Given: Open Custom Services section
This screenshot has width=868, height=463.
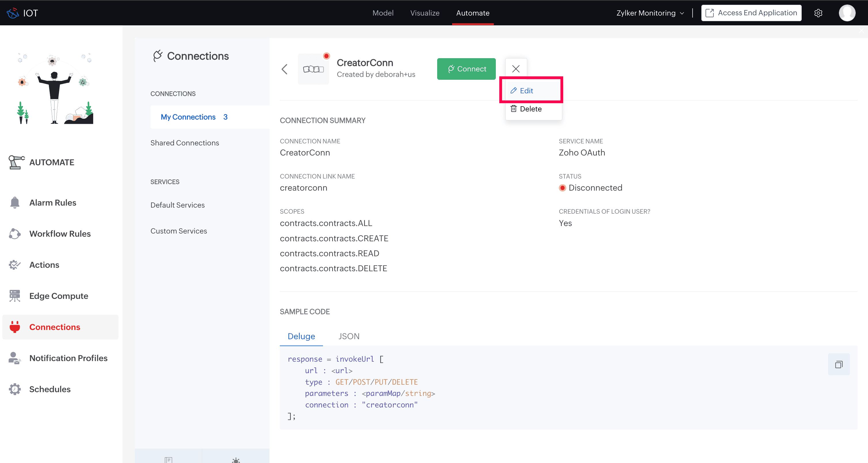Looking at the screenshot, I should pos(179,231).
